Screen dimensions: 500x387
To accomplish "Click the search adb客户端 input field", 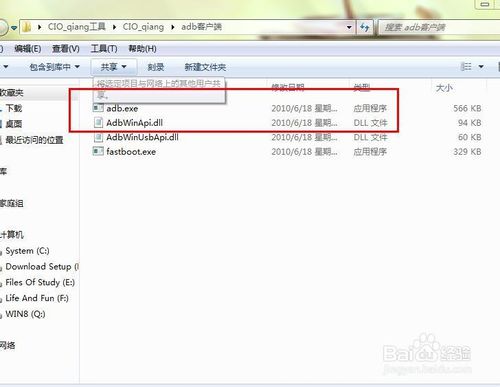I will click(439, 27).
